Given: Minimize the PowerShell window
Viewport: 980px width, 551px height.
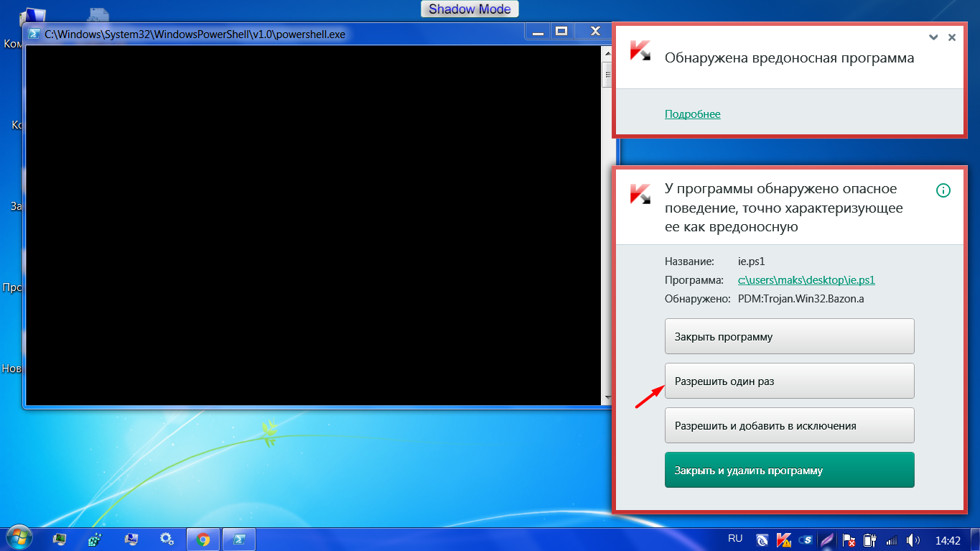Looking at the screenshot, I should point(538,31).
